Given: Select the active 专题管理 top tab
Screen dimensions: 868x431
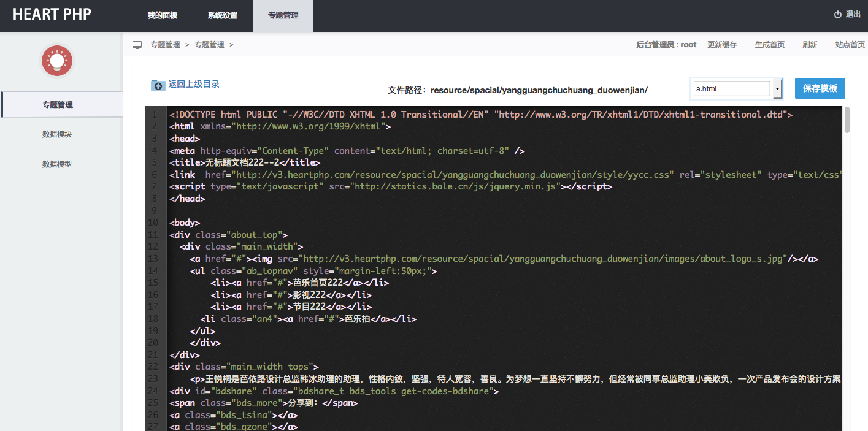Looking at the screenshot, I should tap(283, 15).
